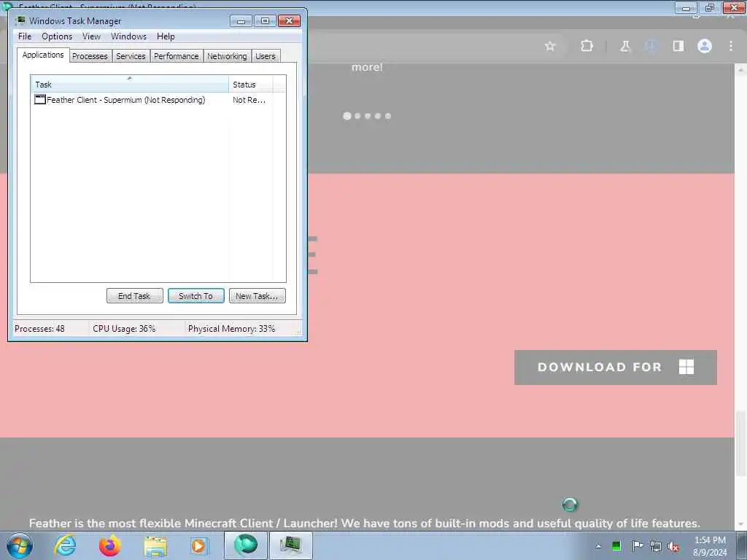This screenshot has width=747, height=560.
Task: Launch Firefox from the taskbar
Action: coord(109,545)
